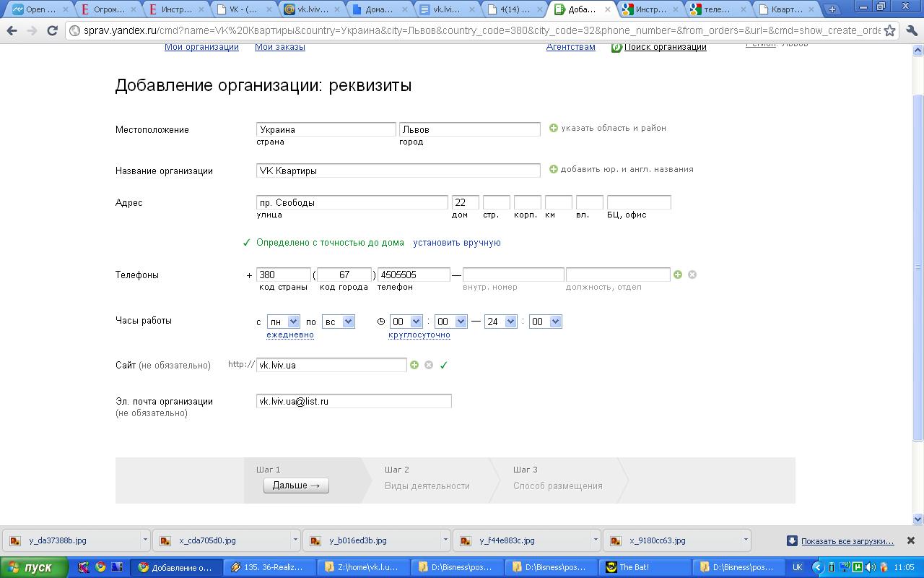Click the browser forward arrow
Viewport: 924px width, 578px height.
pos(32,30)
